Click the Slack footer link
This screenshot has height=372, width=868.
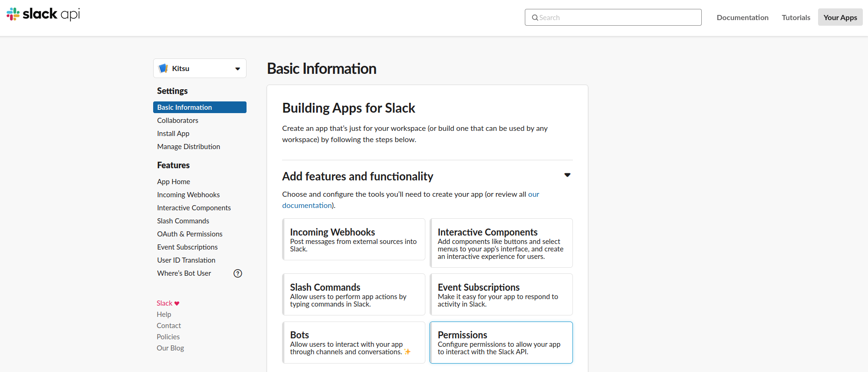pos(164,303)
